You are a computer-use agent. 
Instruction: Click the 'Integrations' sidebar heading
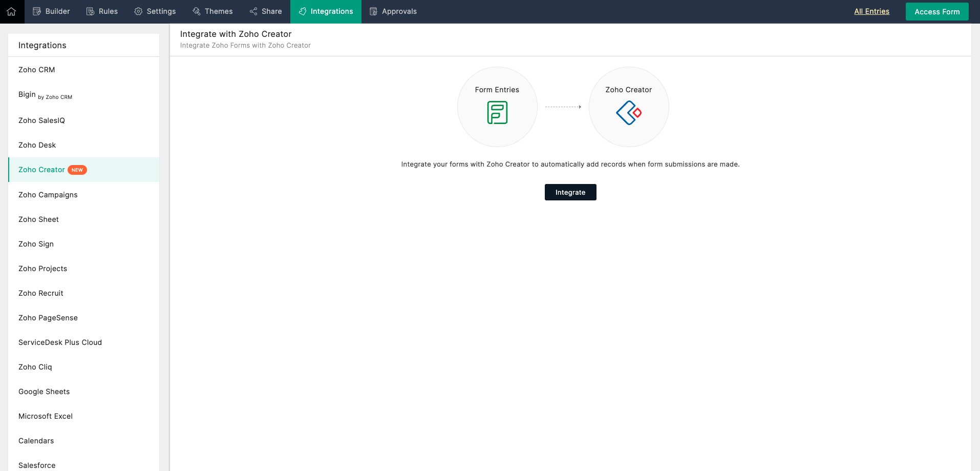coord(42,45)
